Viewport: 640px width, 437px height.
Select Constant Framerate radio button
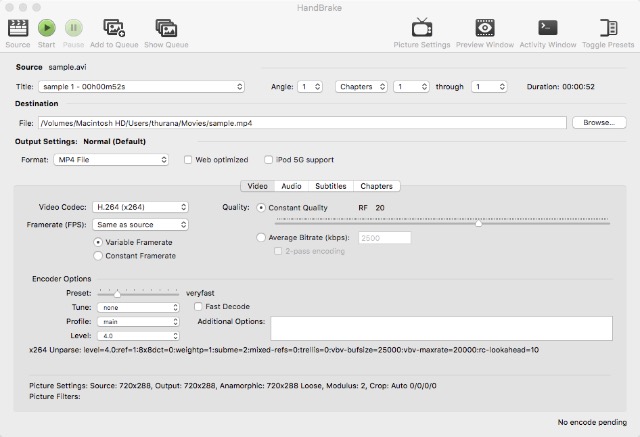tap(97, 256)
